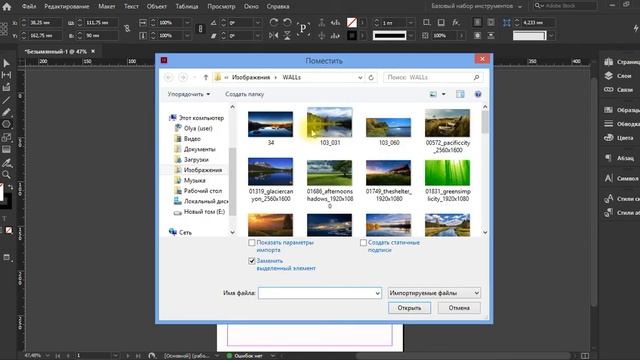Open the stroke weight dropdown

click(x=411, y=23)
